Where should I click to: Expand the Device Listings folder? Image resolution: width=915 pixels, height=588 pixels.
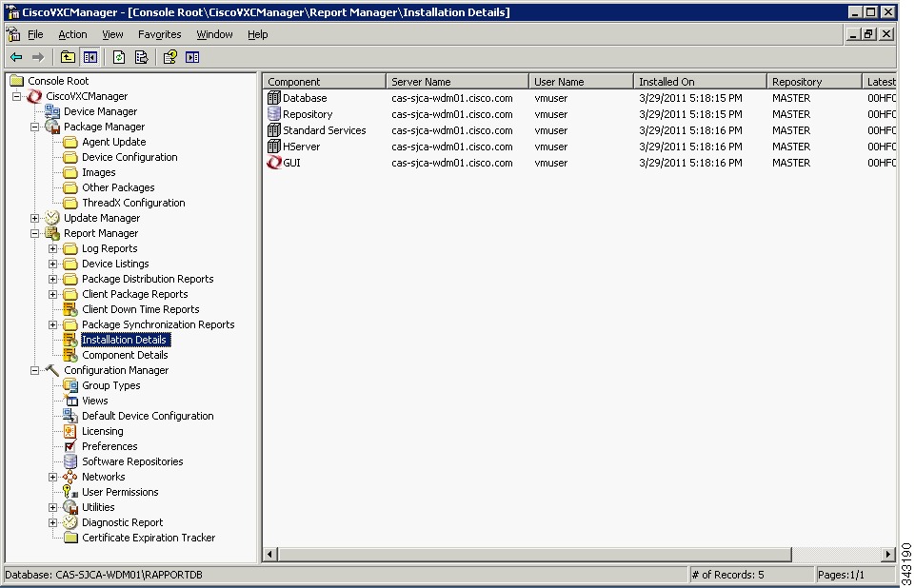coord(53,264)
